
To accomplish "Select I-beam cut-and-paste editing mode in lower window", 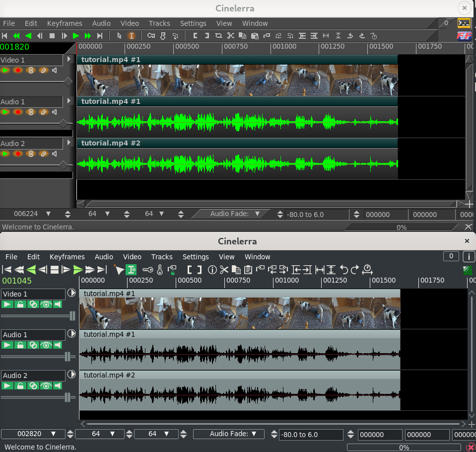I will coord(131,270).
